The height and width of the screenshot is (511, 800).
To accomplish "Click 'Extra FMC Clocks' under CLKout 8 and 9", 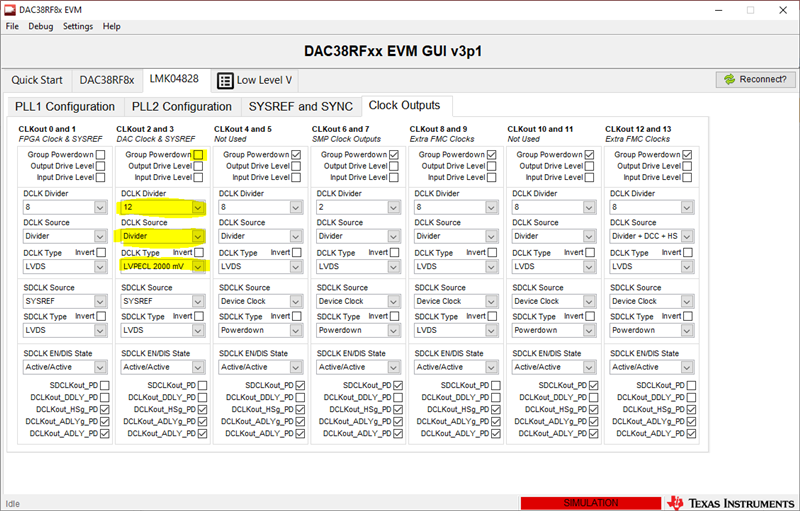I will (x=442, y=139).
